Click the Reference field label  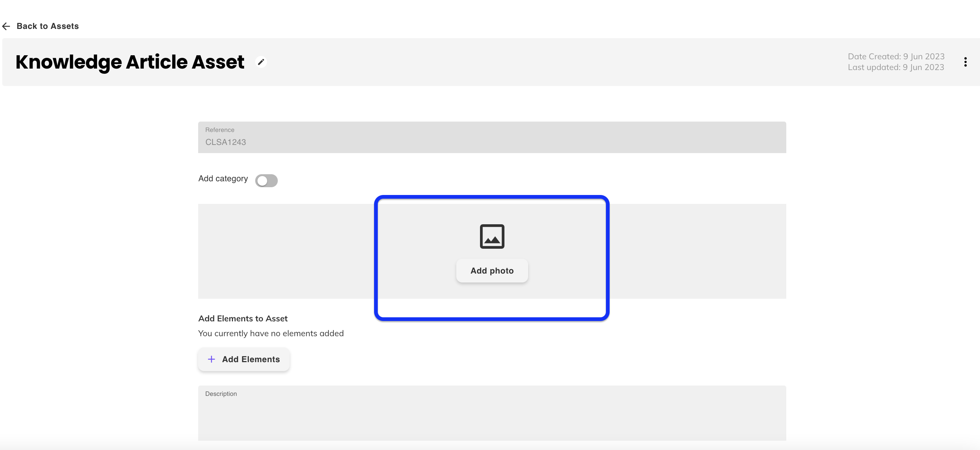(220, 130)
